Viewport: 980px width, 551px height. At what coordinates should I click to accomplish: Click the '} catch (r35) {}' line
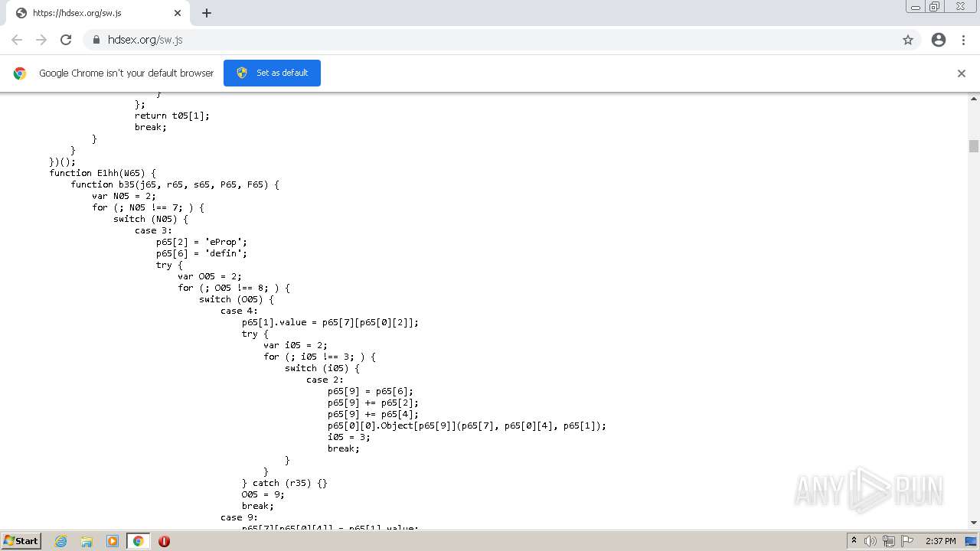285,483
